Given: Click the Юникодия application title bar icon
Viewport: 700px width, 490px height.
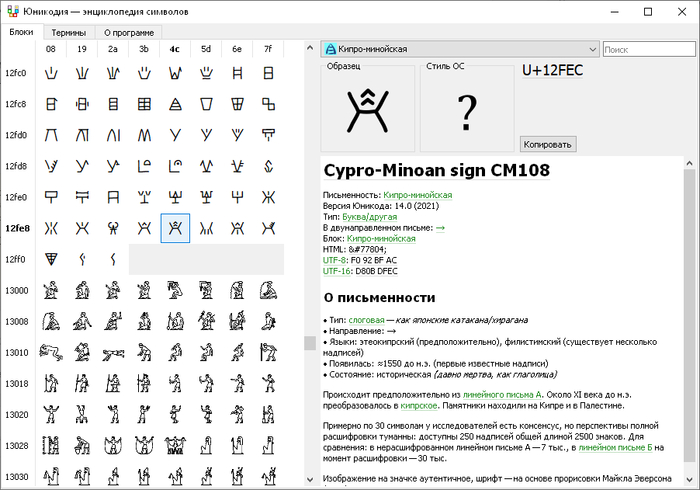Looking at the screenshot, I should coord(13,11).
